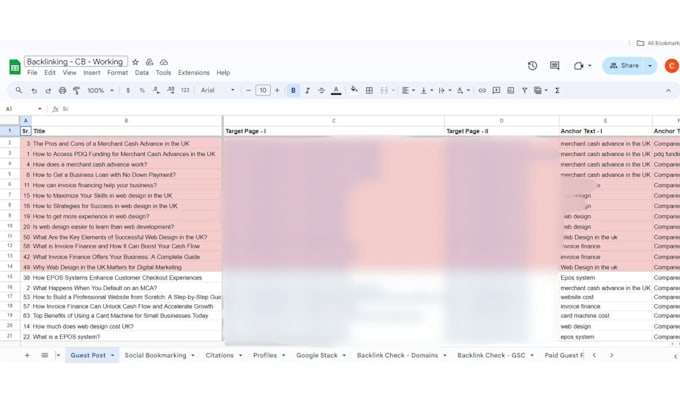Image resolution: width=680 pixels, height=404 pixels.
Task: Check cloud save status icon
Action: pyautogui.click(x=163, y=62)
